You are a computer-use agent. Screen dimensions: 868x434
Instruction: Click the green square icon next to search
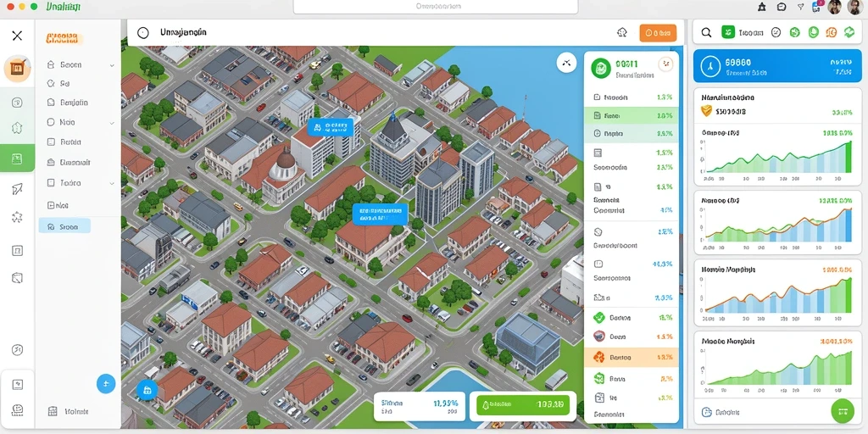728,32
